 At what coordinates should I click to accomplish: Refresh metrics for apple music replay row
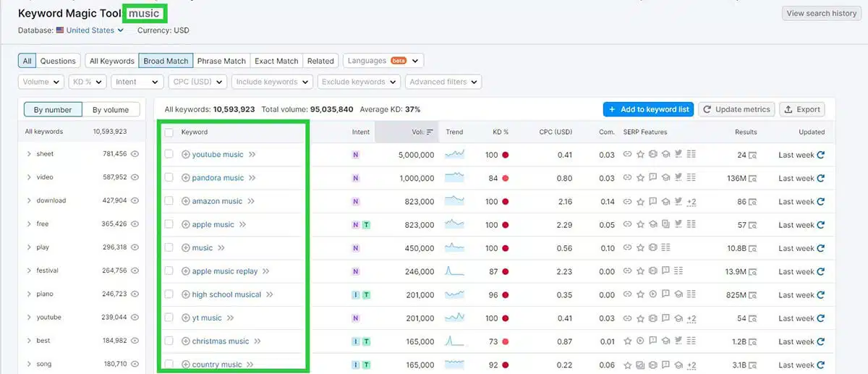(820, 271)
